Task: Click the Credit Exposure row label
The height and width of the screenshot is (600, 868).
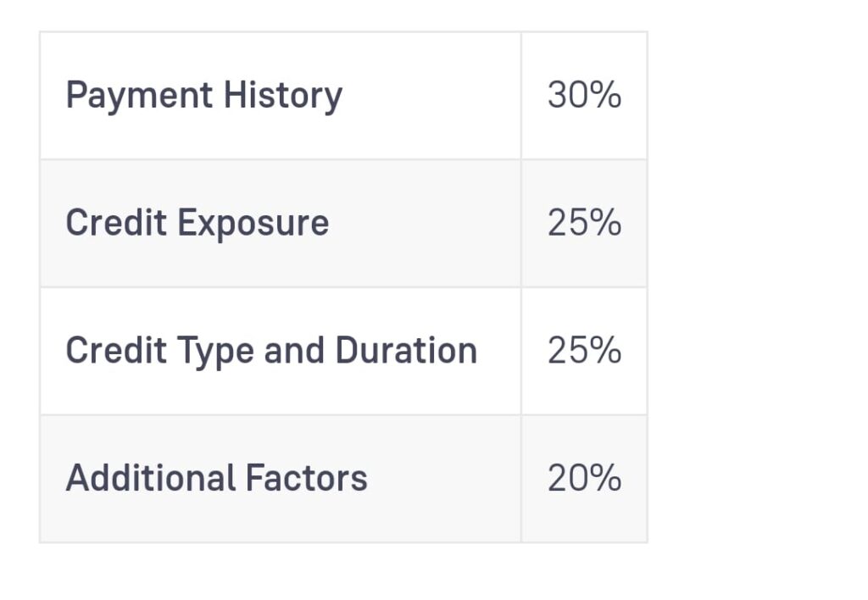Action: (197, 223)
